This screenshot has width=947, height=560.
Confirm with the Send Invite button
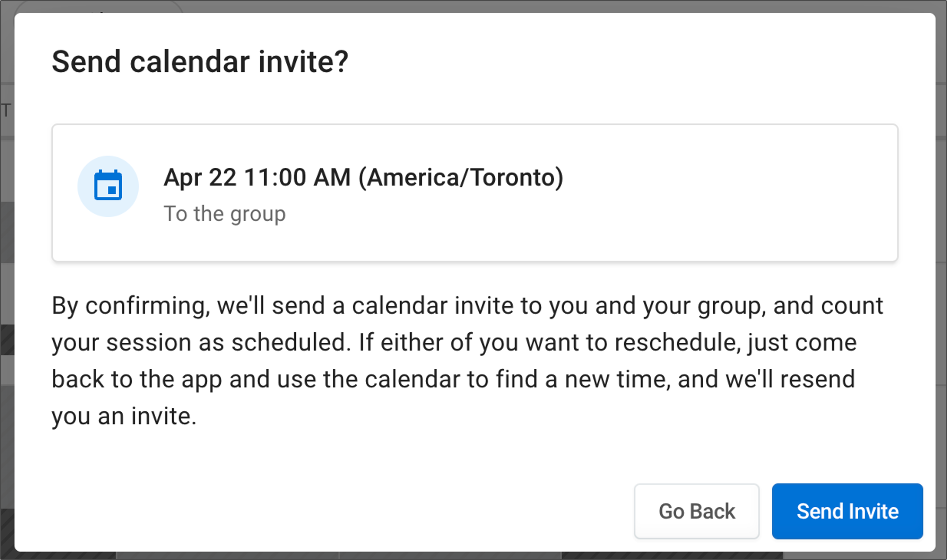coord(848,511)
